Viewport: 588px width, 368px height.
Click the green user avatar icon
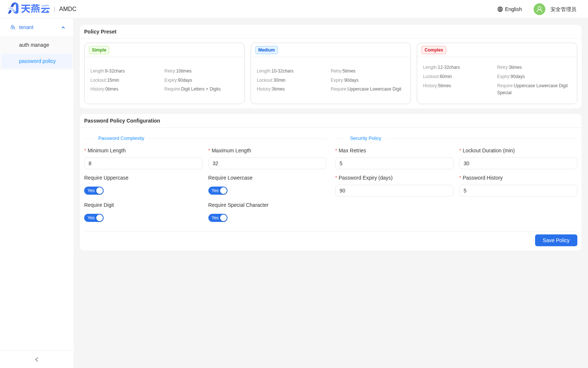coord(539,9)
